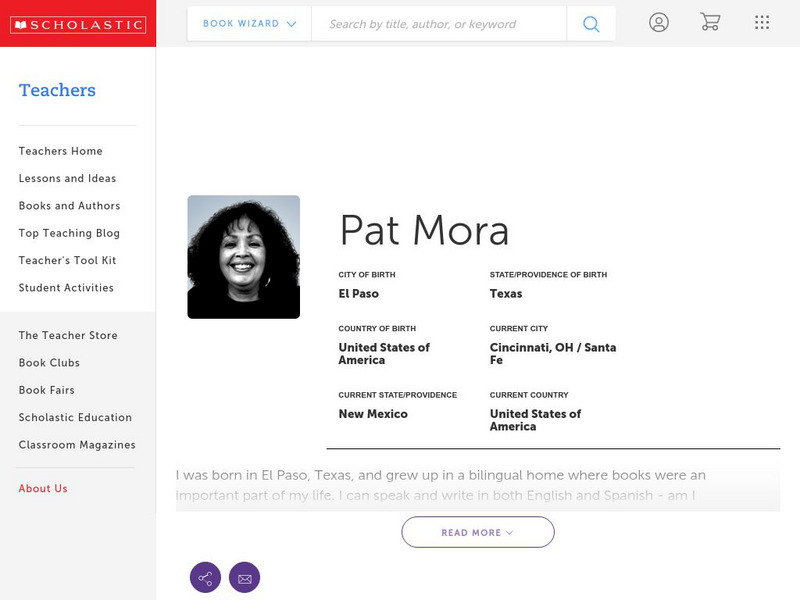The width and height of the screenshot is (800, 600).
Task: Open The Teacher Store link
Action: [x=68, y=336]
